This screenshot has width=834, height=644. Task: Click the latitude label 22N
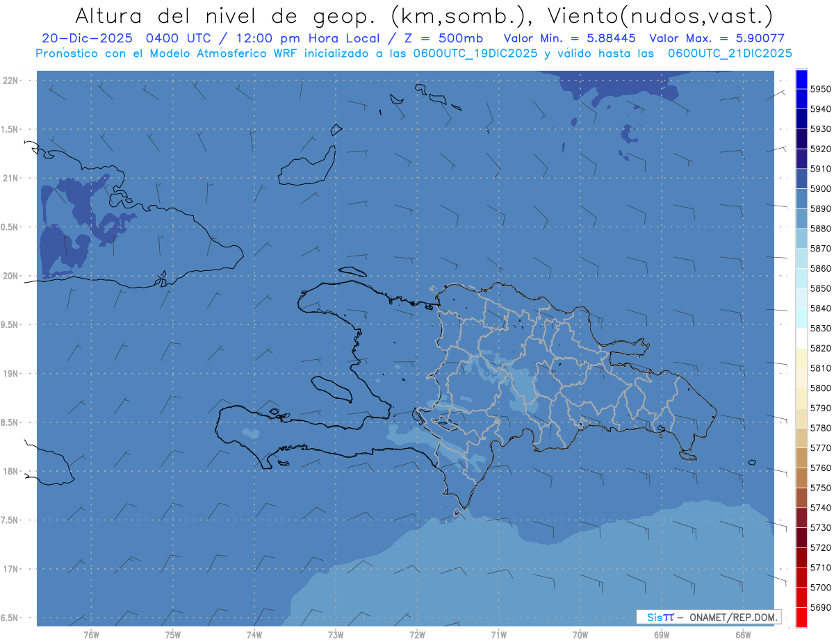click(x=12, y=81)
